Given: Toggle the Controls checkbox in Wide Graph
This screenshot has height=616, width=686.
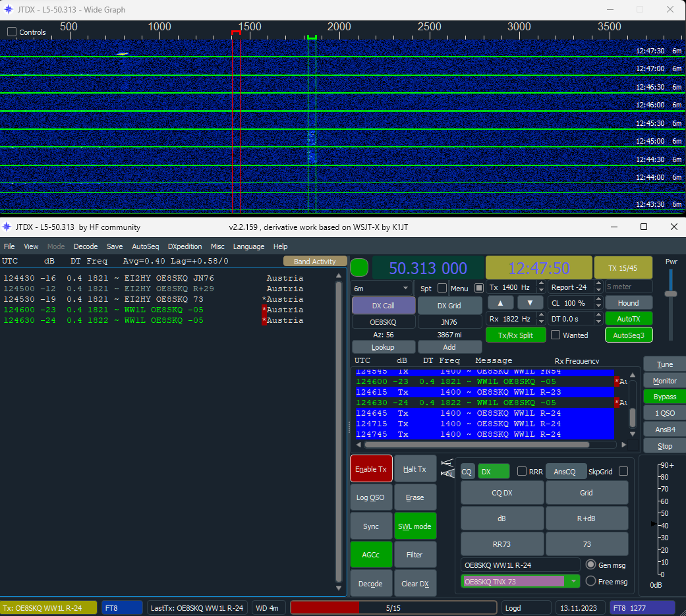Looking at the screenshot, I should point(12,32).
